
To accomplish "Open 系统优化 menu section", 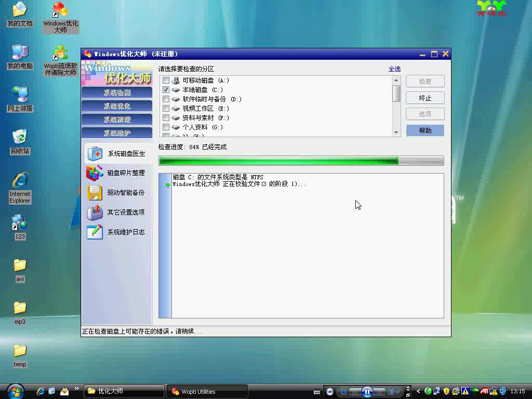I will [x=117, y=106].
